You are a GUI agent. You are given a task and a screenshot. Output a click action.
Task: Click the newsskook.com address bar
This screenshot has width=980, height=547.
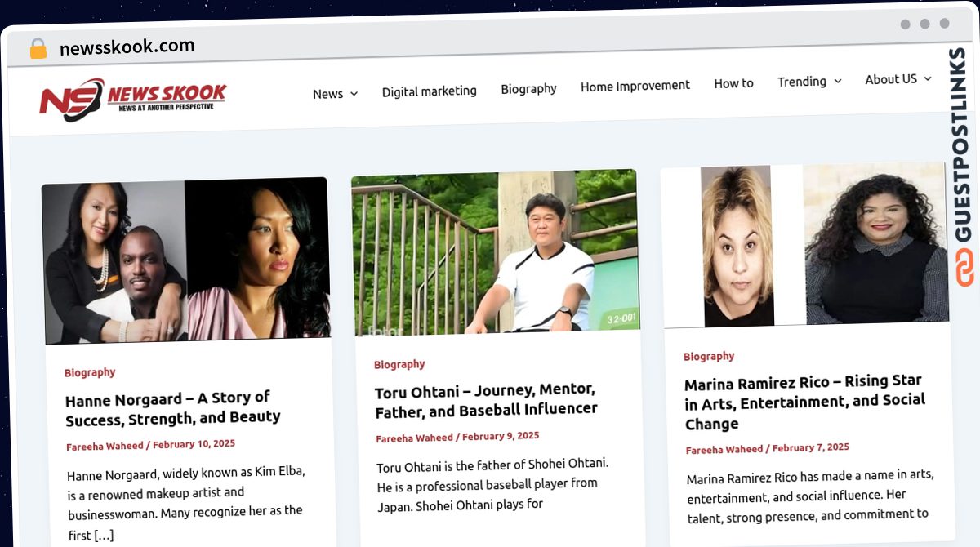(x=127, y=47)
